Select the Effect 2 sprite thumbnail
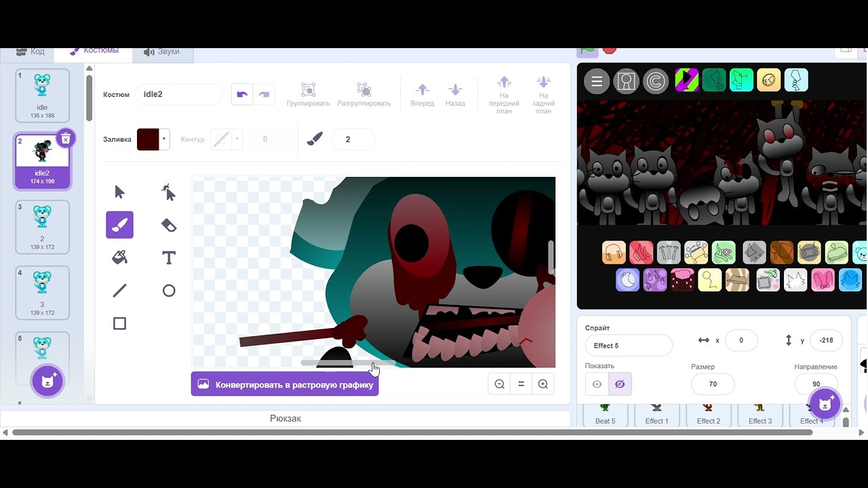 pyautogui.click(x=708, y=415)
